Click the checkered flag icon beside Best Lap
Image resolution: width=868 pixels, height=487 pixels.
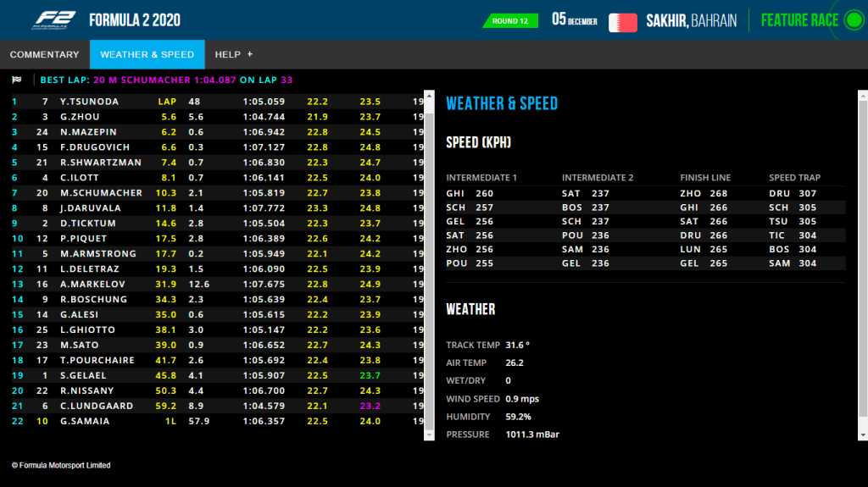pos(17,80)
